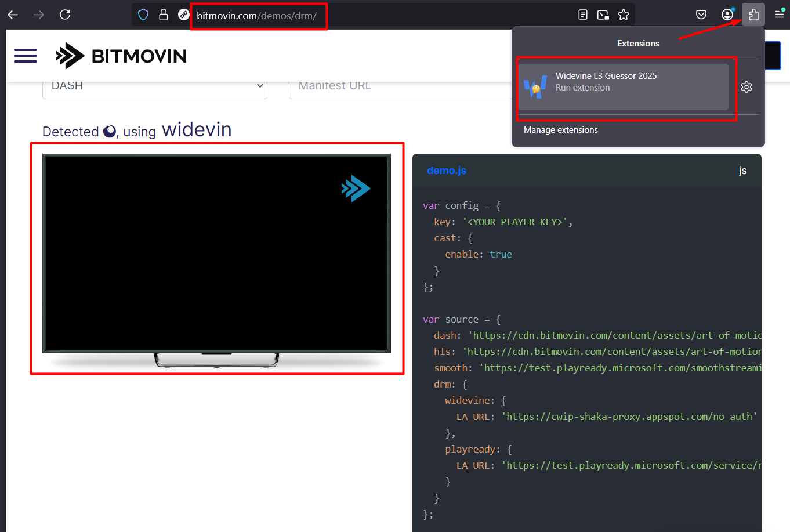790x532 pixels.
Task: Click 'var source = {' code line
Action: 462,319
